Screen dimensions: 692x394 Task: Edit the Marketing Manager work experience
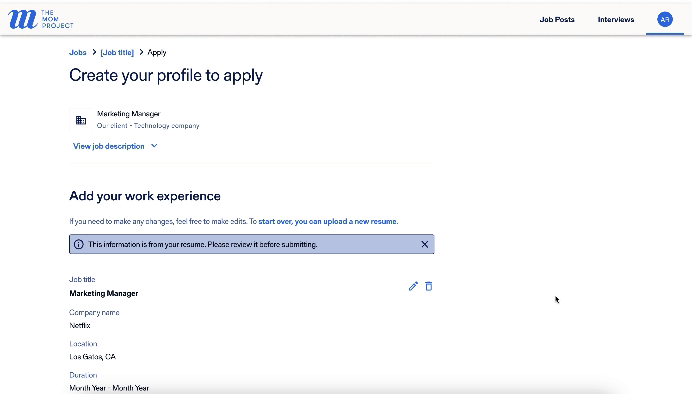(x=413, y=286)
